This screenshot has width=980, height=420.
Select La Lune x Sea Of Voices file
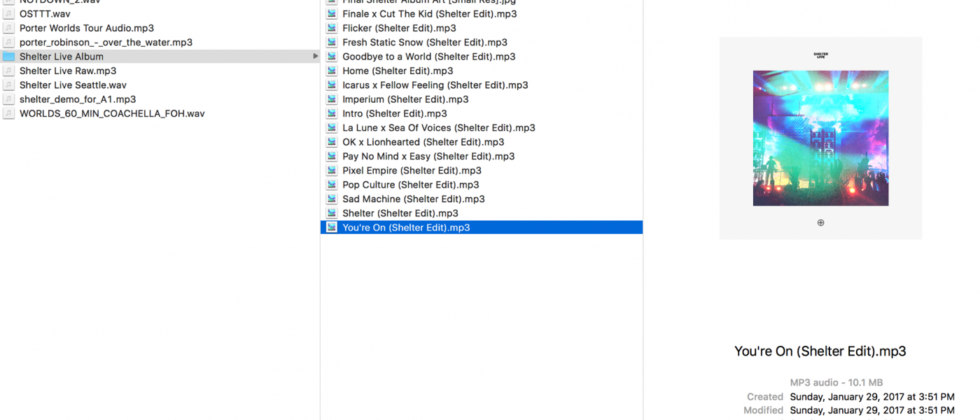[x=438, y=128]
